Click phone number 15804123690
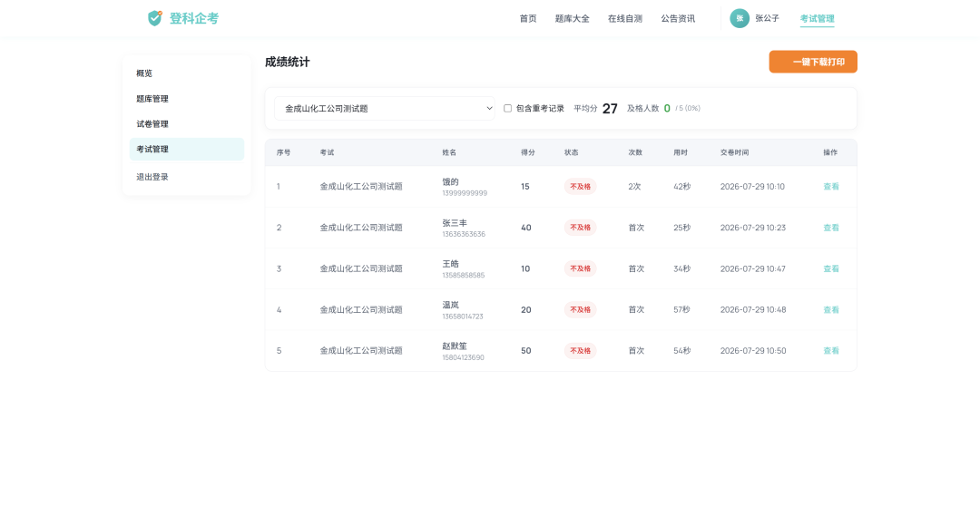980x526 pixels. pyautogui.click(x=463, y=357)
